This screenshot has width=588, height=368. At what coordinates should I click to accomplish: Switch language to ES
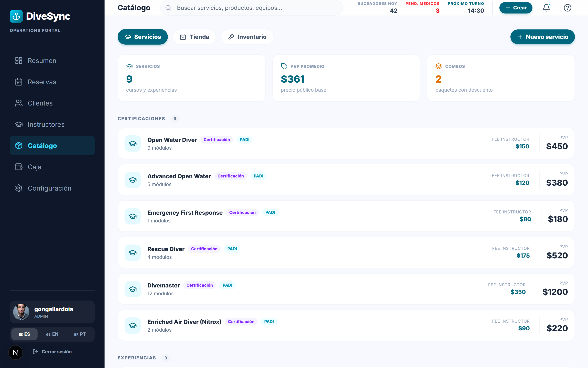[24, 334]
